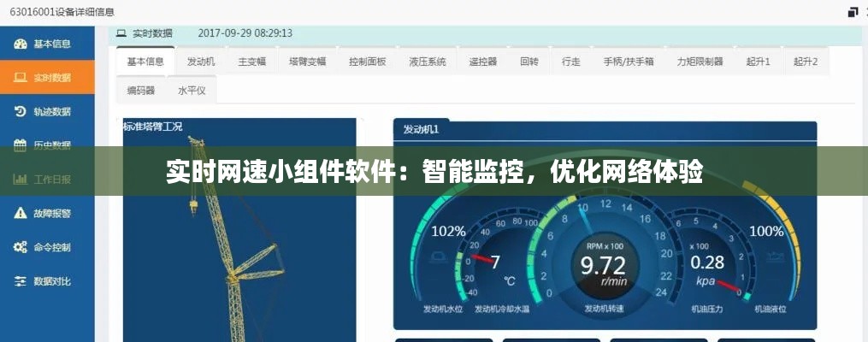
Task: Click the 发动机水位 label
Action: point(443,309)
